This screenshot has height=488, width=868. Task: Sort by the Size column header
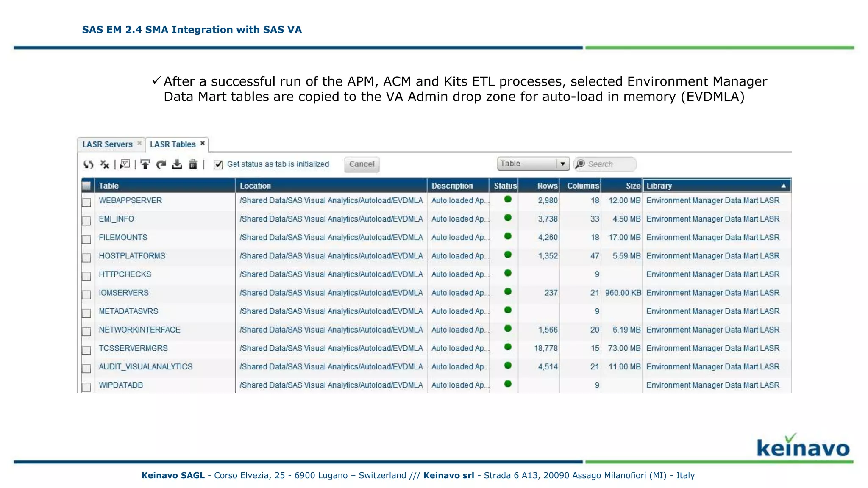click(622, 186)
